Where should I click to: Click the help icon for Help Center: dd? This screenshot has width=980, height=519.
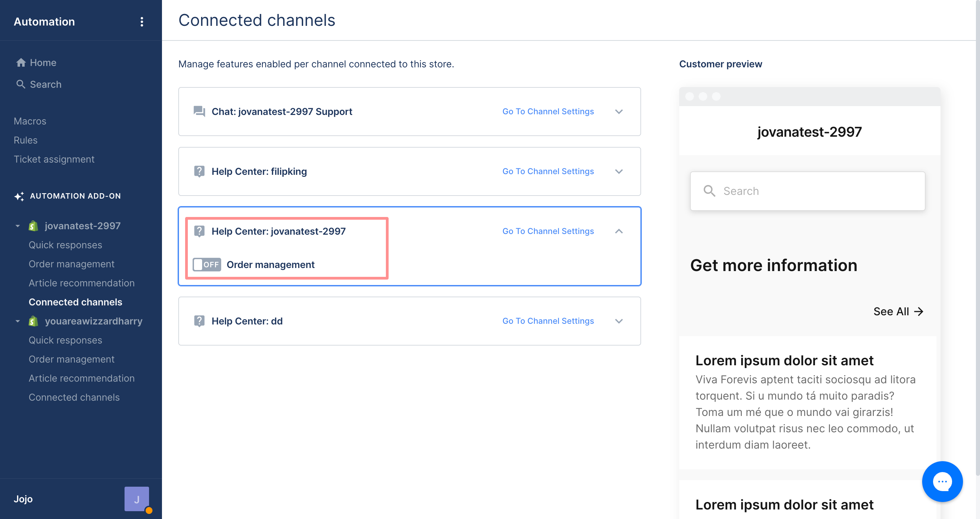[199, 321]
